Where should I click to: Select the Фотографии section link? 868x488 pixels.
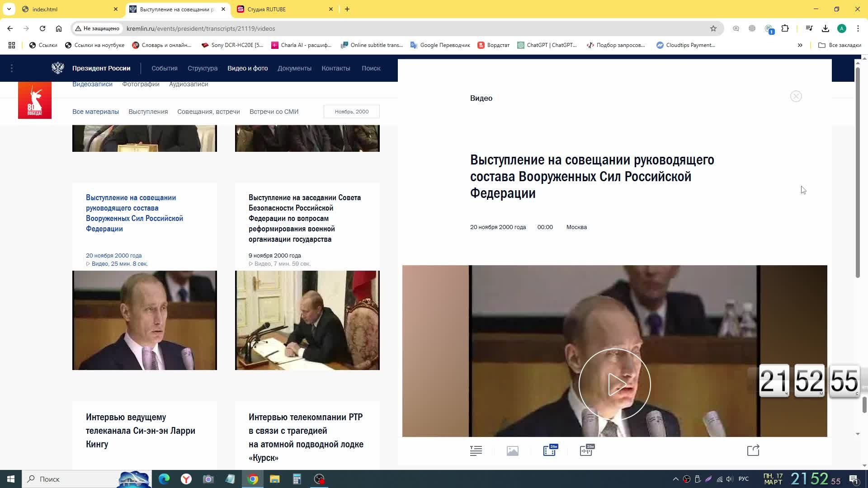141,84
